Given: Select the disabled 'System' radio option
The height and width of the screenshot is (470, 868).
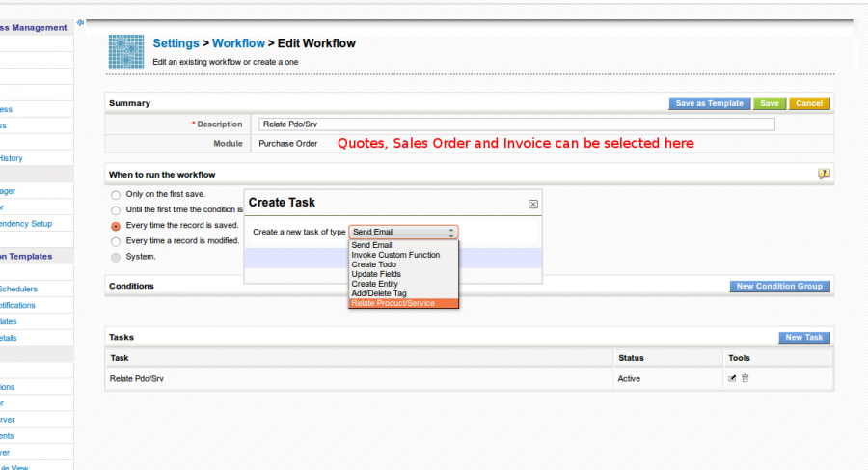Looking at the screenshot, I should (x=116, y=257).
